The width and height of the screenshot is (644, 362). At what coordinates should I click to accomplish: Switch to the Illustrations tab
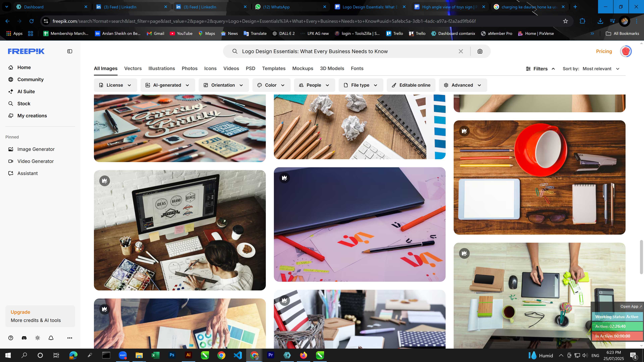[x=162, y=68]
